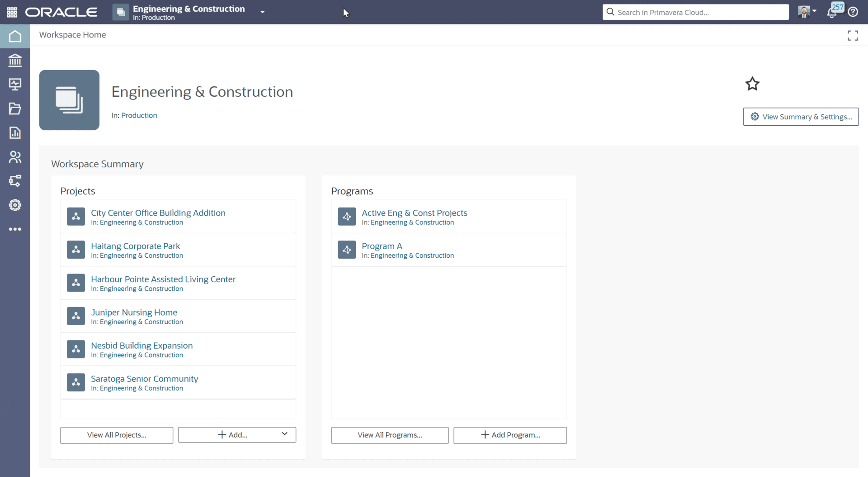Click Haitang Corporate Park project icon
The height and width of the screenshot is (477, 868).
coord(76,250)
